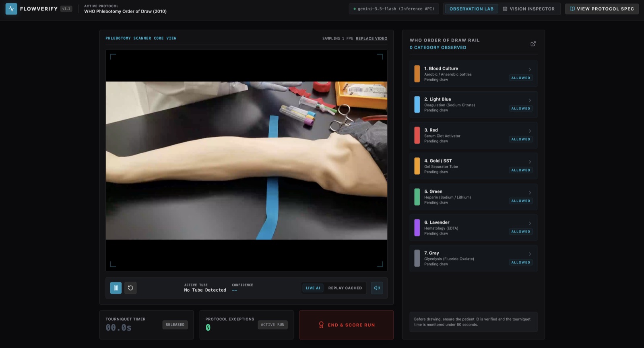The height and width of the screenshot is (348, 644).
Task: Open View Protocol Spec
Action: [x=602, y=9]
